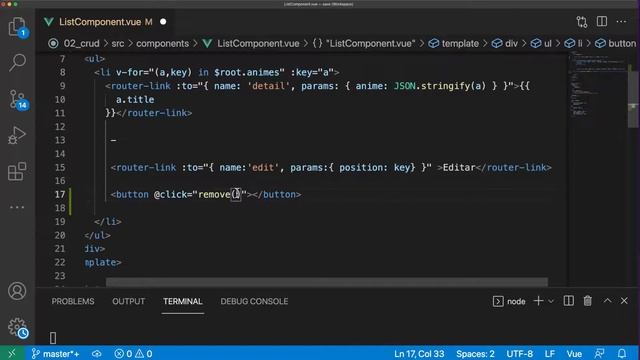Select 02_crud in the breadcrumb
Image resolution: width=640 pixels, height=360 pixels.
pos(81,43)
